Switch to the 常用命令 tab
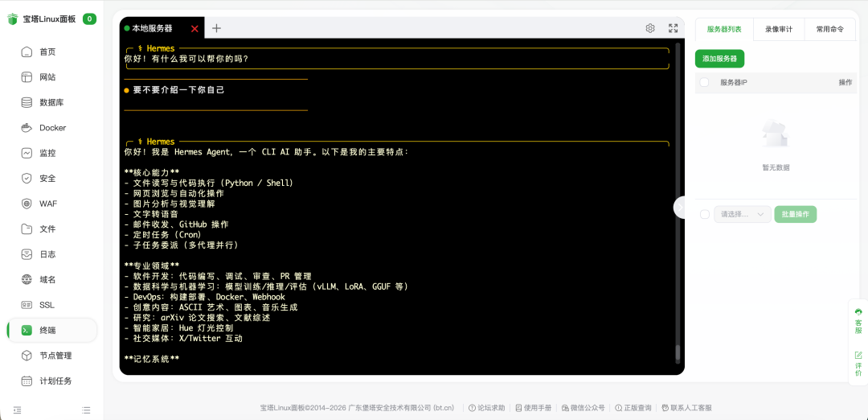Image resolution: width=868 pixels, height=420 pixels. (829, 30)
